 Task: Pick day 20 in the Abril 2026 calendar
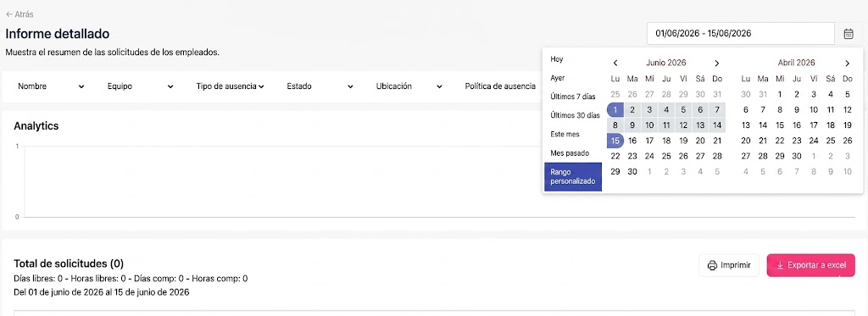[x=746, y=141]
